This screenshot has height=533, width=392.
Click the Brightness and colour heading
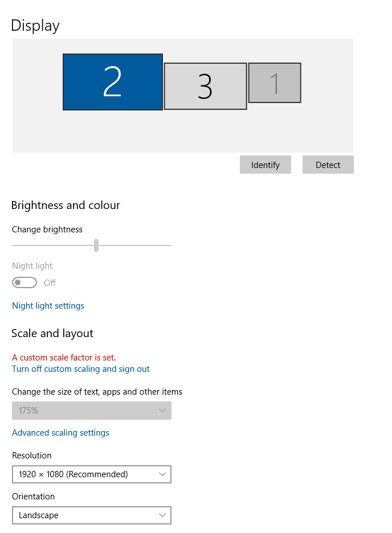[x=65, y=205]
